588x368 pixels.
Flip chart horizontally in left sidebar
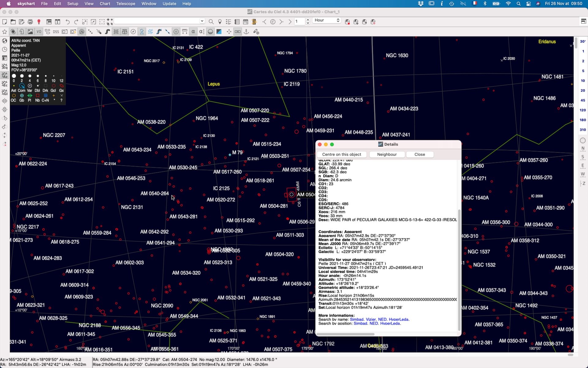point(5,101)
